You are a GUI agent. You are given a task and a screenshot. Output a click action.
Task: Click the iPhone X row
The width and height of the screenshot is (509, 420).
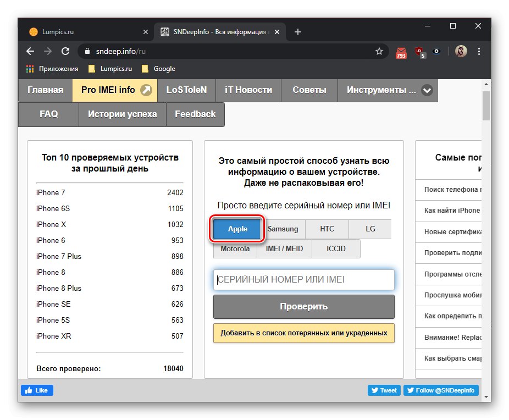click(110, 224)
